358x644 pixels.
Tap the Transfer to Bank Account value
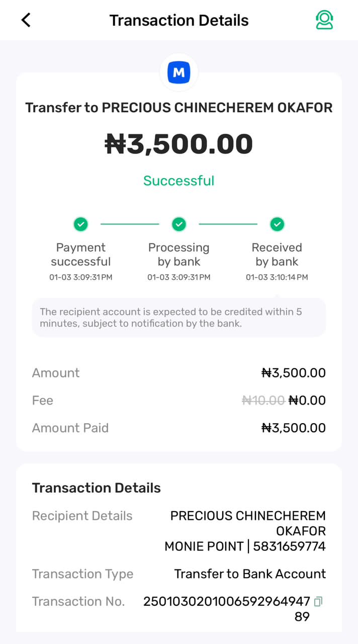click(x=250, y=574)
